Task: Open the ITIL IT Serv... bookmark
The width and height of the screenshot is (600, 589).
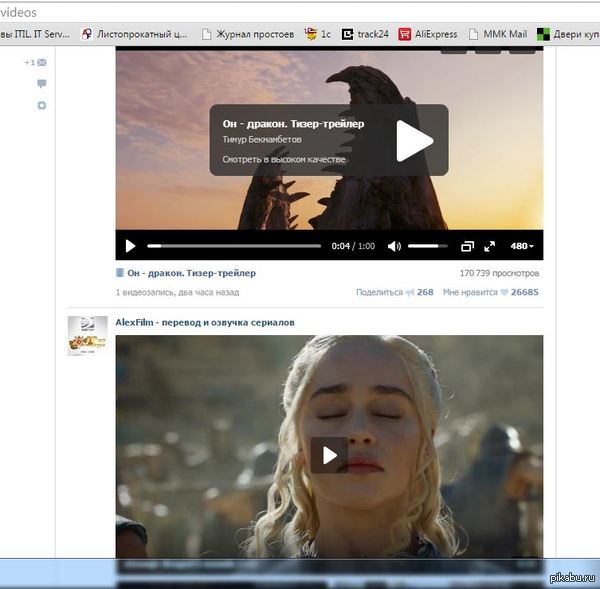Action: click(35, 34)
